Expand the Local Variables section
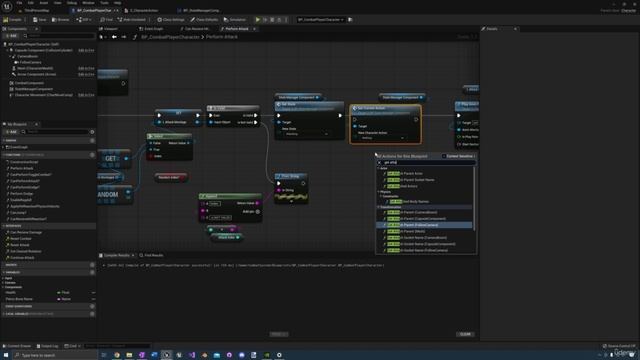The image size is (640, 360). click(x=4, y=314)
